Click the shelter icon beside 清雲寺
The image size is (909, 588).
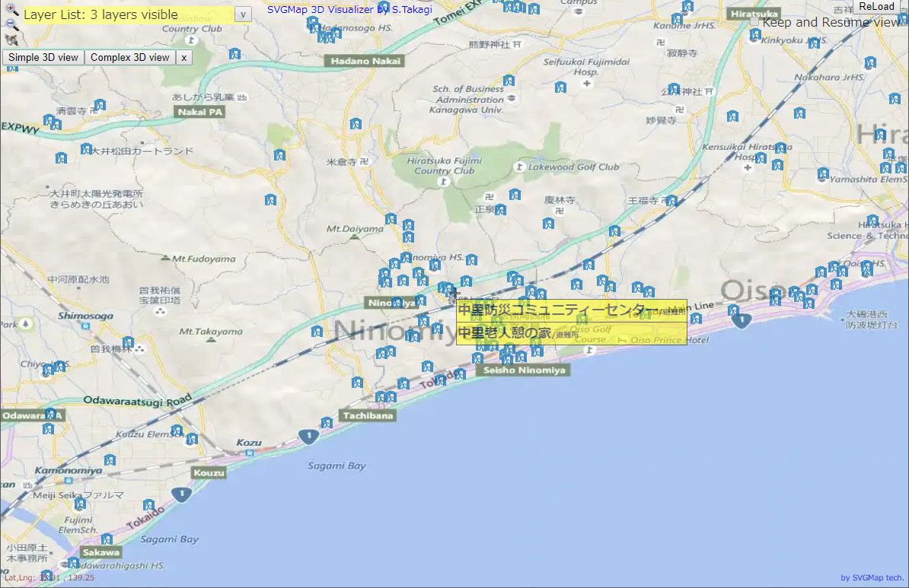[100, 105]
